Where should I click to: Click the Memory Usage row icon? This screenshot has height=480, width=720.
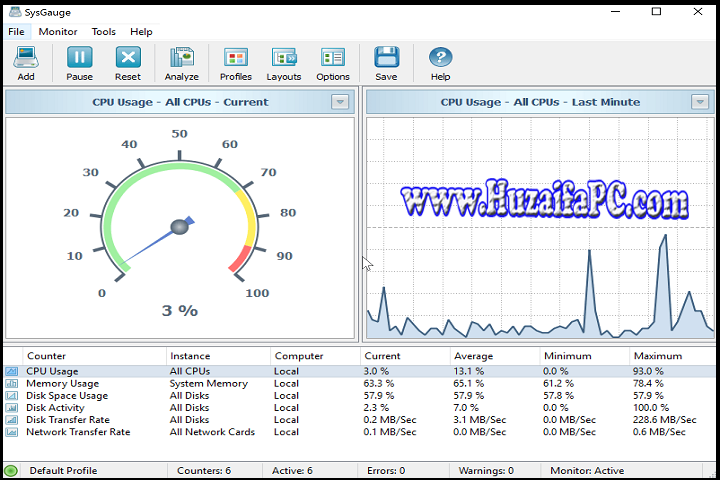tap(11, 384)
